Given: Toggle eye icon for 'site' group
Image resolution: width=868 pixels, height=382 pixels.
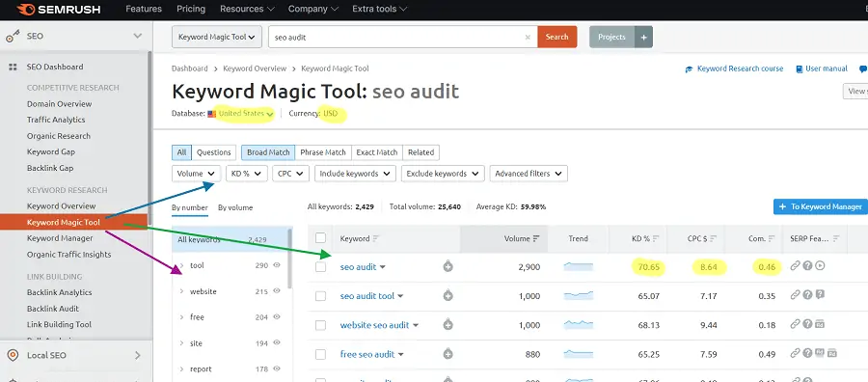Looking at the screenshot, I should [278, 343].
